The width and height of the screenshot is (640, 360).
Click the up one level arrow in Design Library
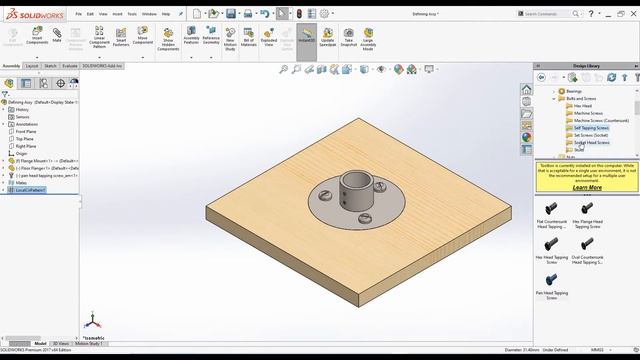[x=624, y=77]
